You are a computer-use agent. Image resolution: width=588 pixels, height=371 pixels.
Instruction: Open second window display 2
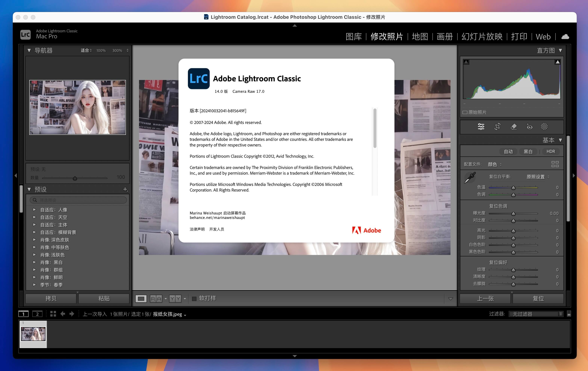coord(37,314)
